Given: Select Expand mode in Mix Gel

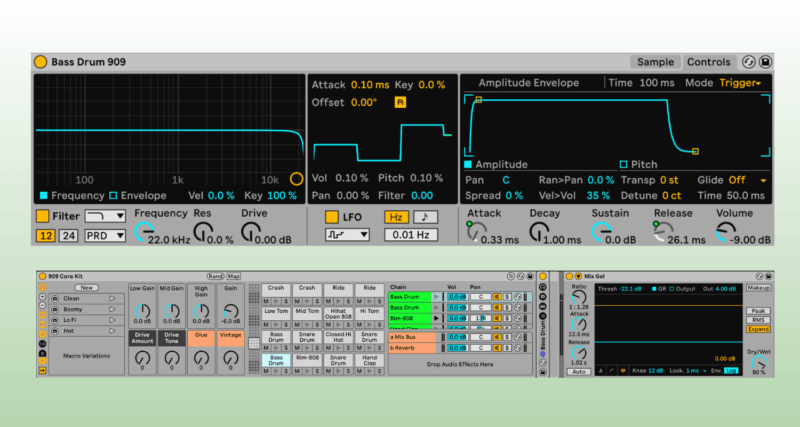Looking at the screenshot, I should click(758, 329).
